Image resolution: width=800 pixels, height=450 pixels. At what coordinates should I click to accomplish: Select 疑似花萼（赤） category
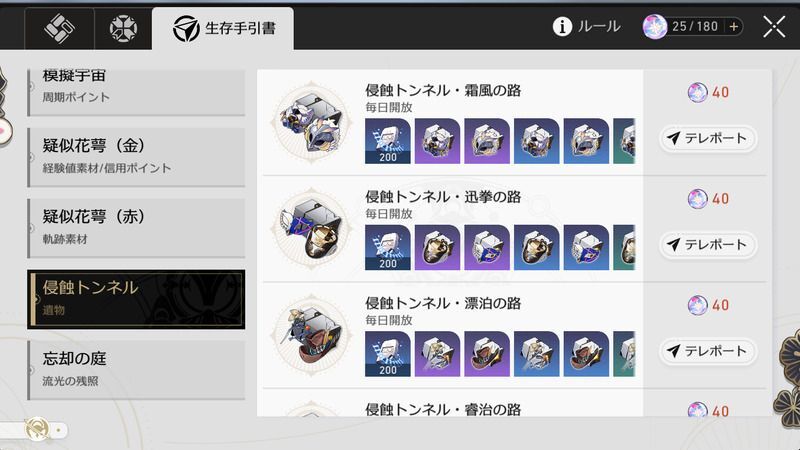(x=136, y=228)
